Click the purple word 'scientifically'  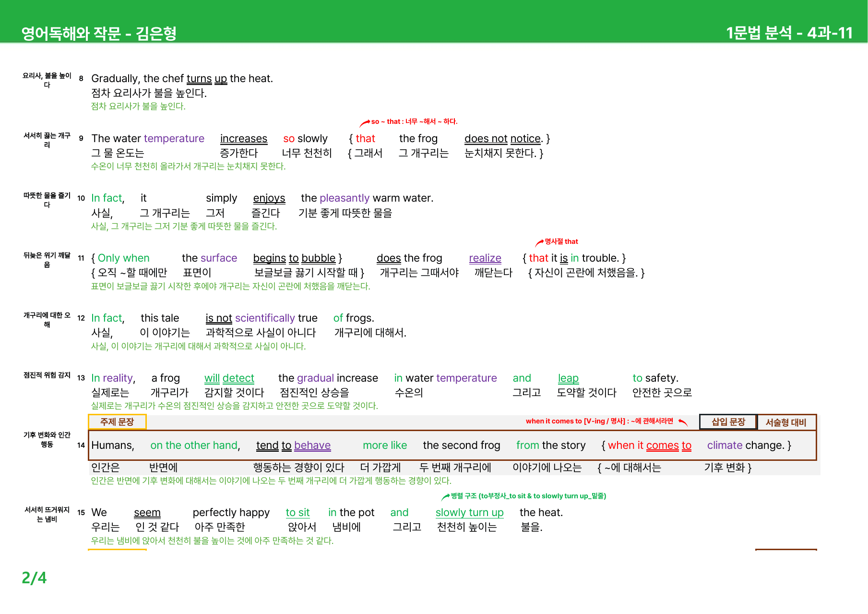pyautogui.click(x=265, y=318)
